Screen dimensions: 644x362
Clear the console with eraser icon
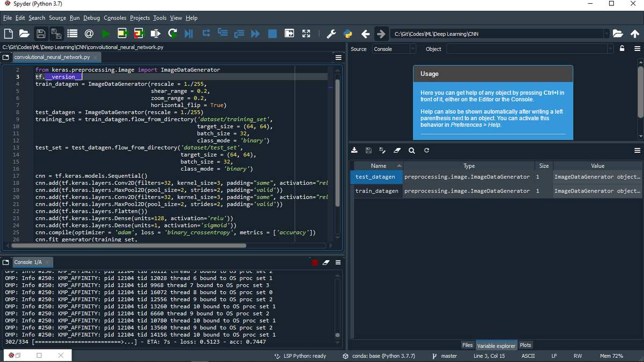click(327, 262)
